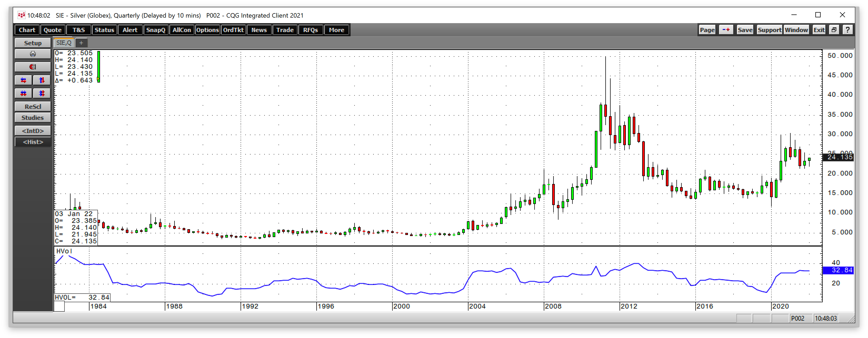Click the horizontal expand arrows icon

click(x=23, y=80)
